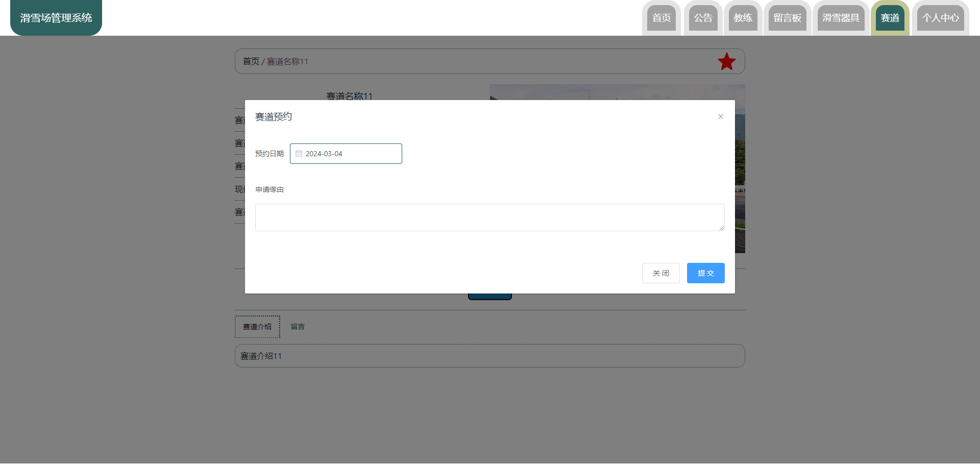Switch to the 赛道介绍 tab
The height and width of the screenshot is (465, 980).
pos(257,327)
